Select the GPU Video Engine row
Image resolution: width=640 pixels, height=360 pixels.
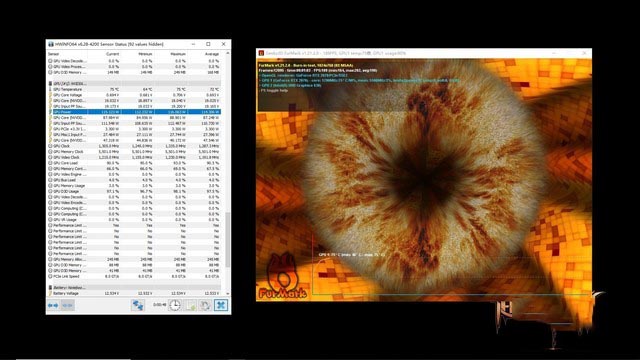click(x=134, y=174)
